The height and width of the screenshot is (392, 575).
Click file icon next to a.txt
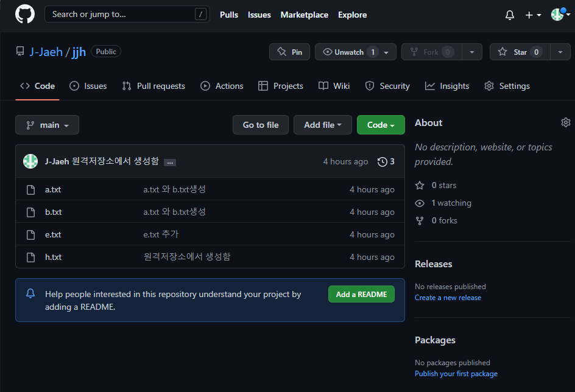click(x=31, y=190)
